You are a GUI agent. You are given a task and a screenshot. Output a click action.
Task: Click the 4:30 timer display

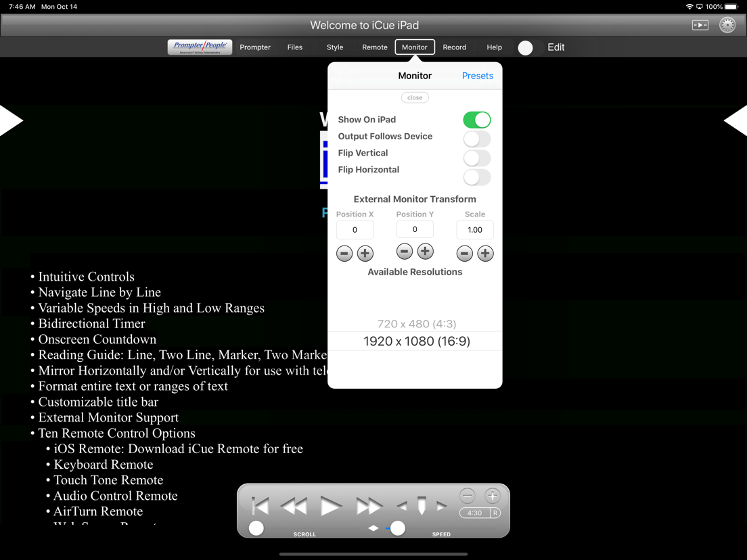pyautogui.click(x=474, y=513)
